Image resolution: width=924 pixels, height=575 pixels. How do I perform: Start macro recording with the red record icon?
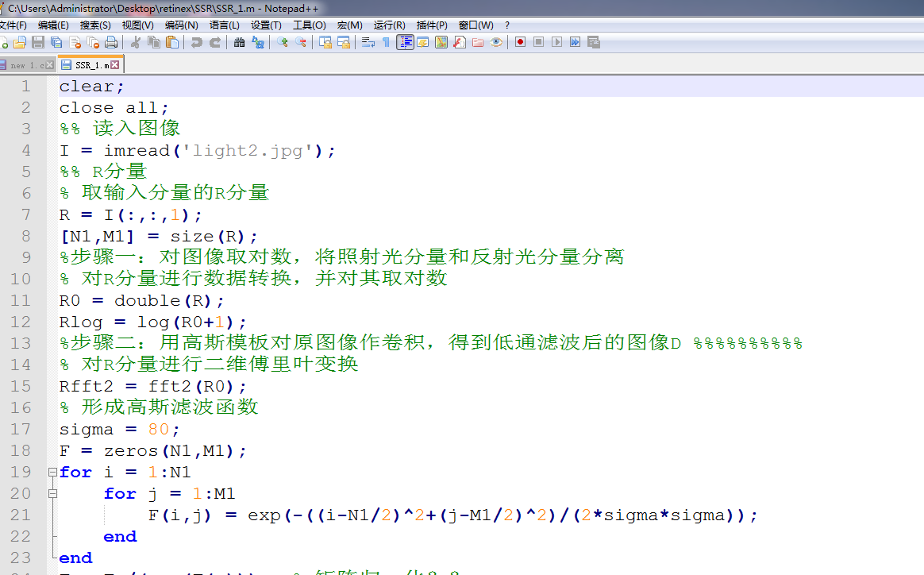520,42
